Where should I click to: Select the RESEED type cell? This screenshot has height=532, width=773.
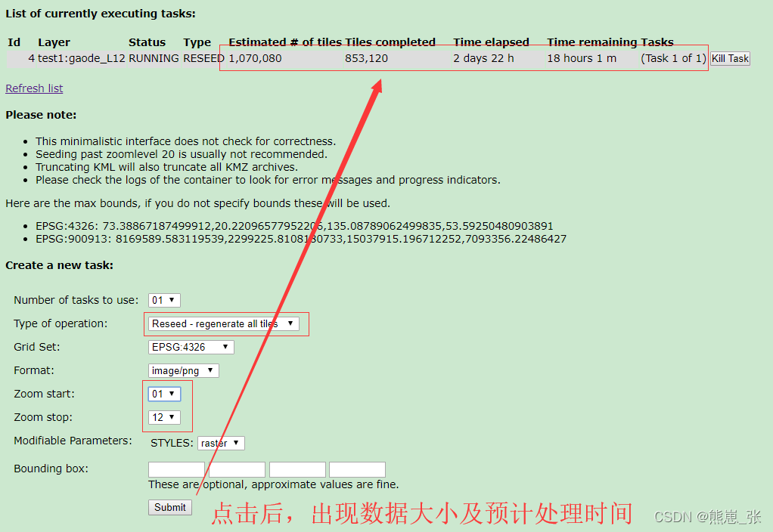pos(203,59)
